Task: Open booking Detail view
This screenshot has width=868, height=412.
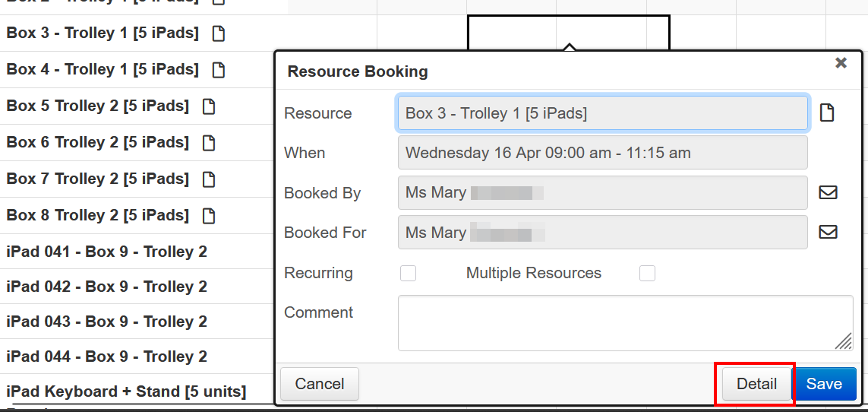Action: (x=756, y=384)
